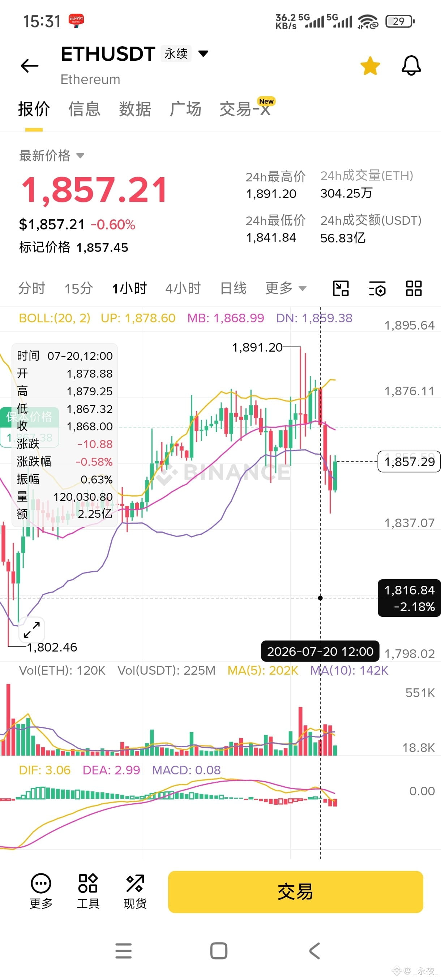Select the 1小时 chart interval
The image size is (441, 980).
pos(129,288)
